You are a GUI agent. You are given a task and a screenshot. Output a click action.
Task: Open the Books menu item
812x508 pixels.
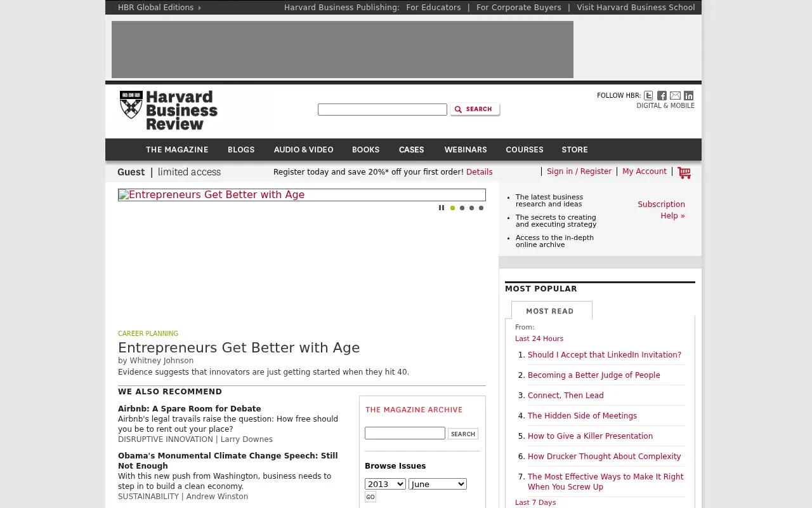click(x=365, y=150)
